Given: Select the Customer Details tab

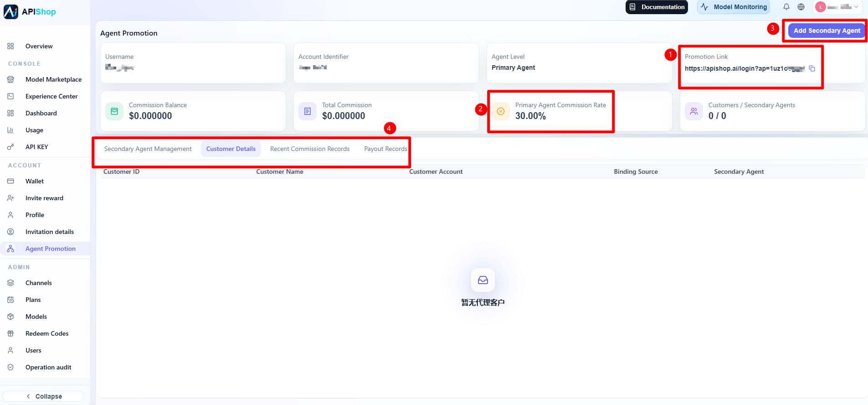Looking at the screenshot, I should coord(231,149).
